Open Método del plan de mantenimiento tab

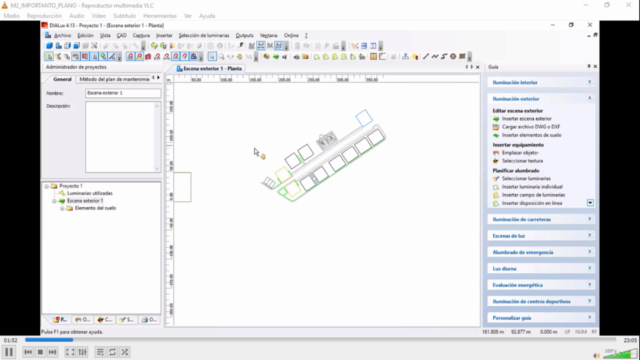(x=114, y=79)
